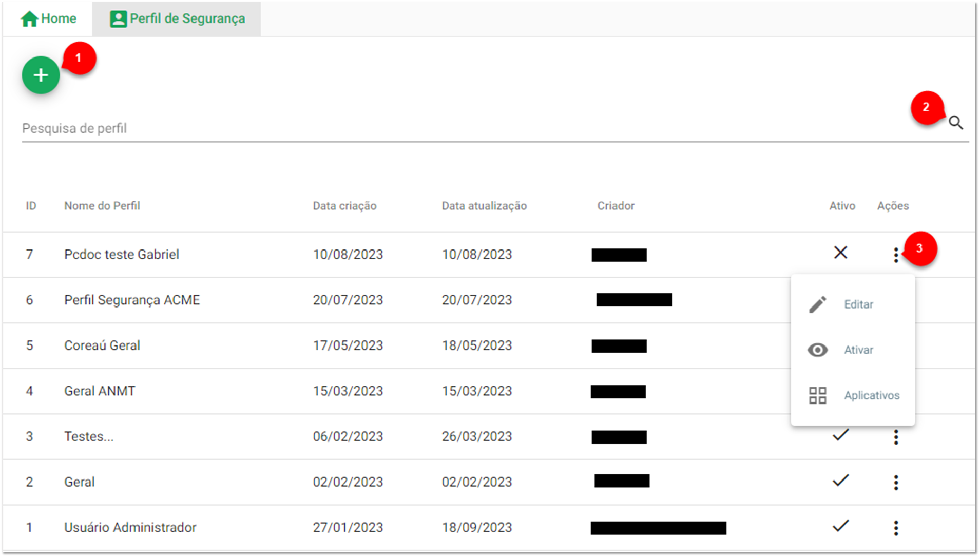Click the Ações column header
The image size is (980, 557).
(x=893, y=206)
